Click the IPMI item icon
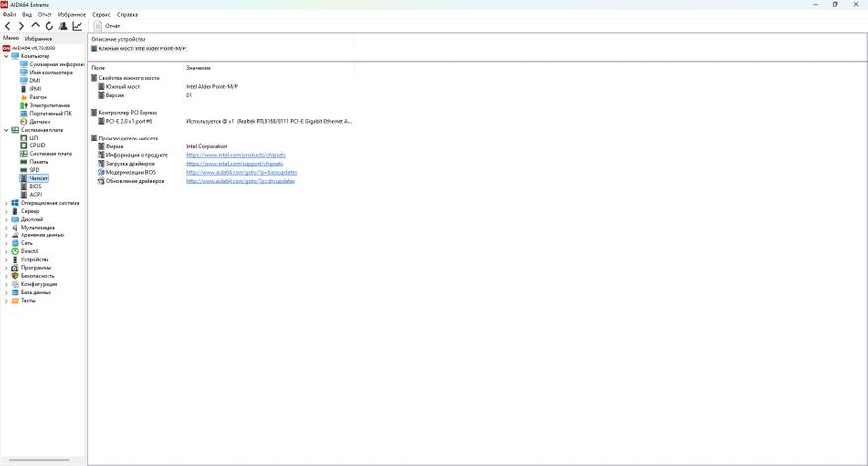Image resolution: width=868 pixels, height=466 pixels. pyautogui.click(x=23, y=89)
